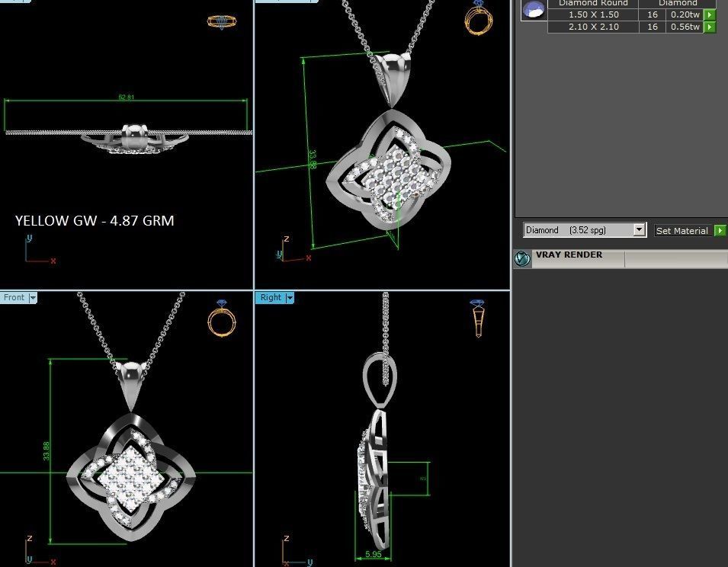
Task: Click the V-Ray Render logo icon
Action: click(x=522, y=259)
